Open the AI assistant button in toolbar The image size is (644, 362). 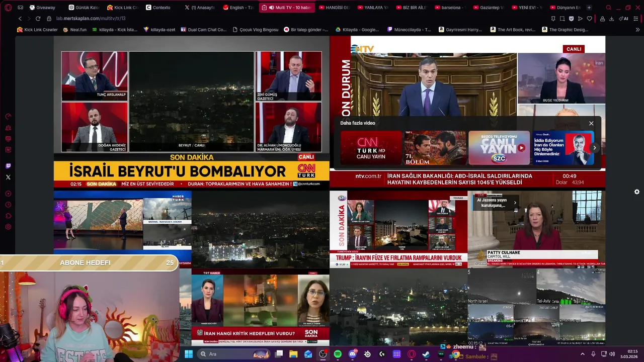(x=624, y=19)
